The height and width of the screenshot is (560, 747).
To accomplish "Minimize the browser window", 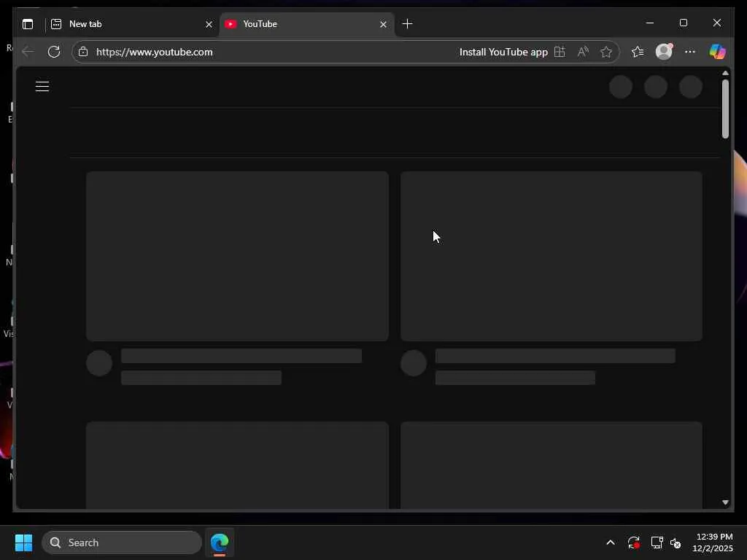I will 650,23.
